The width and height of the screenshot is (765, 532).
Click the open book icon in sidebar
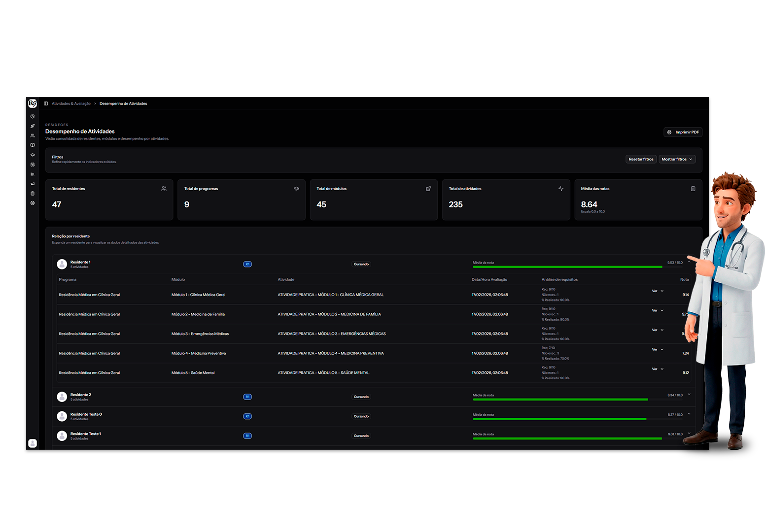33,145
